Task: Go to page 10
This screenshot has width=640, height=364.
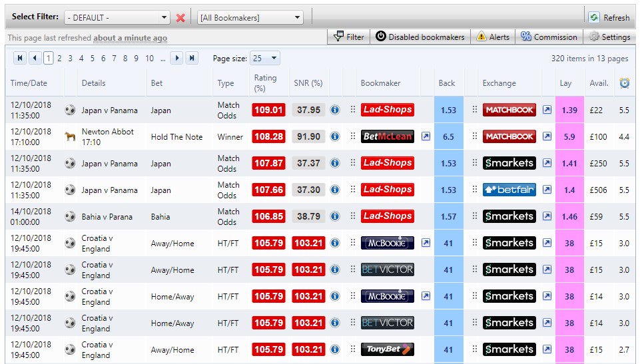Action: pos(149,59)
